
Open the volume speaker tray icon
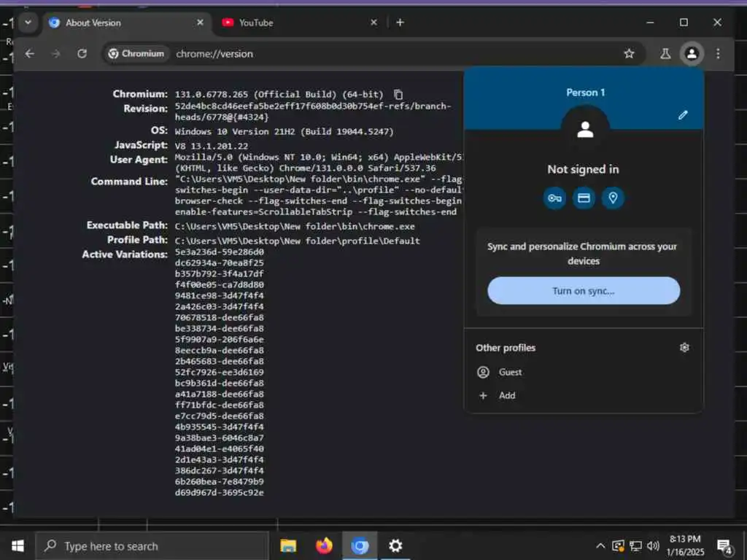[653, 545]
